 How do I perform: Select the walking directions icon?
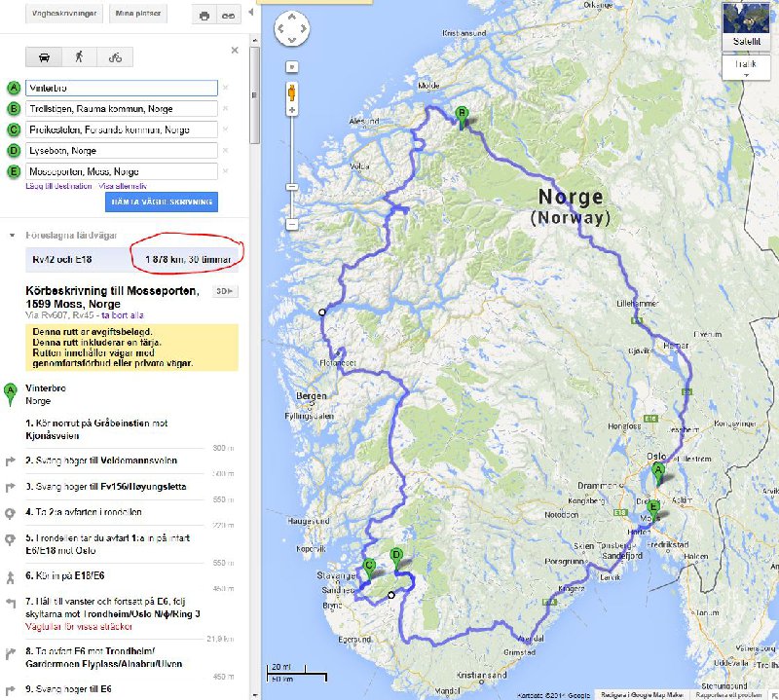point(80,58)
